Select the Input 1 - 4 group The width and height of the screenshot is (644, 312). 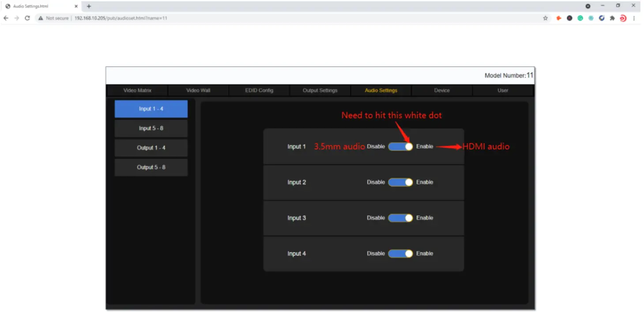(x=151, y=109)
